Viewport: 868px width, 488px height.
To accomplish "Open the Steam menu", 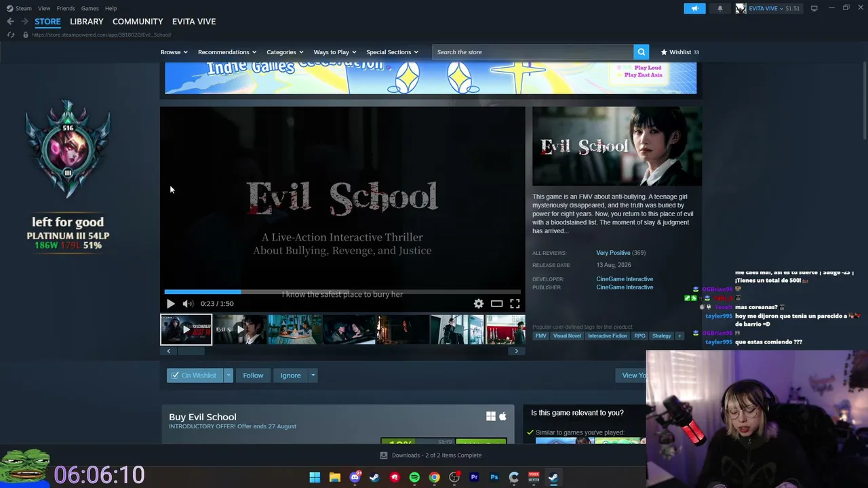I will pyautogui.click(x=19, y=8).
